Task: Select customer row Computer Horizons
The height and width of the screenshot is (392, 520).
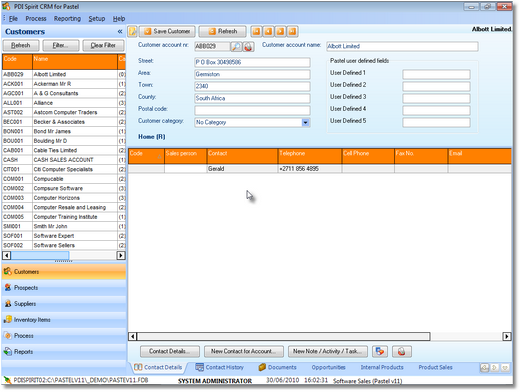Action: (63, 198)
